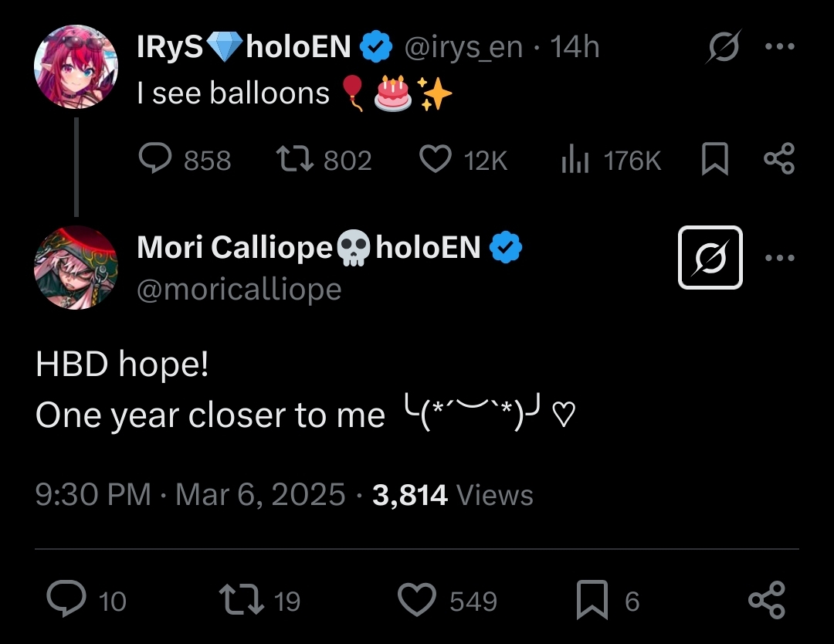Open IRyS's profile picture

pyautogui.click(x=76, y=66)
